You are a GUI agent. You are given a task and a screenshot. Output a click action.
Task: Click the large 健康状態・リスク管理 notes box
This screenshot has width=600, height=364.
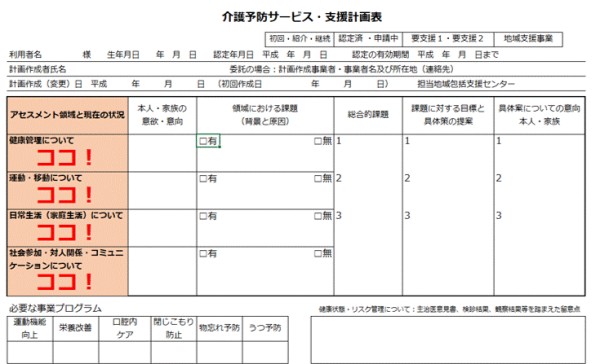(448, 340)
